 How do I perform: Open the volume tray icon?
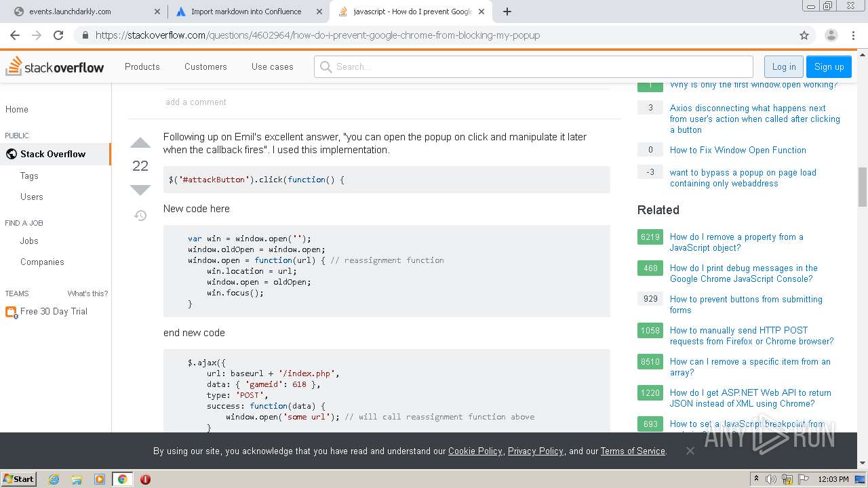point(771,479)
